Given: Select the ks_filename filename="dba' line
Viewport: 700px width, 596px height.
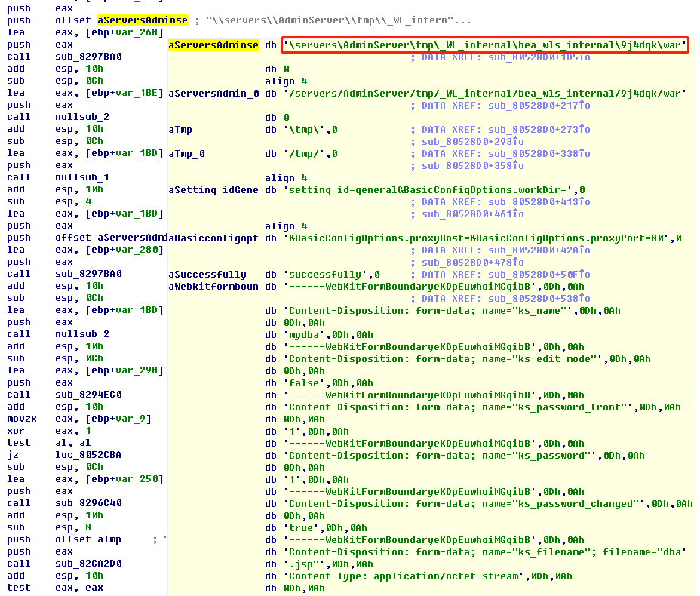Looking at the screenshot, I should coord(485,551).
